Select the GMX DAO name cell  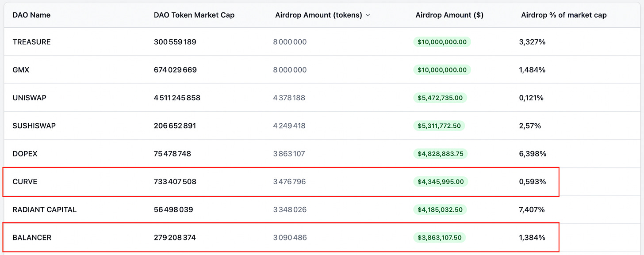(21, 70)
